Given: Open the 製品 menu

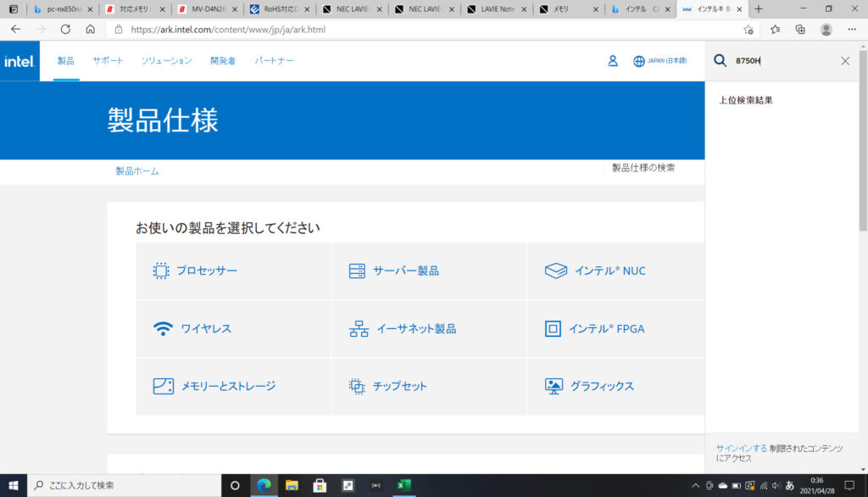Looking at the screenshot, I should point(66,61).
